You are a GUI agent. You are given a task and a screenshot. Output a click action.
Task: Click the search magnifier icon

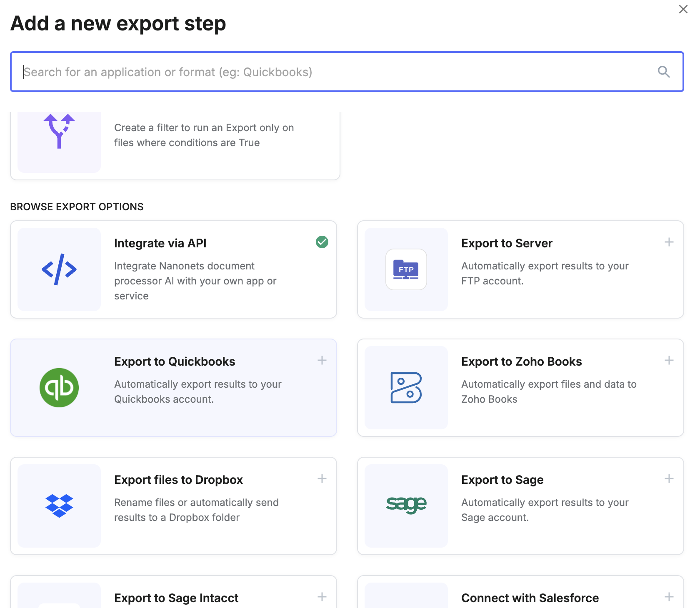pos(664,72)
